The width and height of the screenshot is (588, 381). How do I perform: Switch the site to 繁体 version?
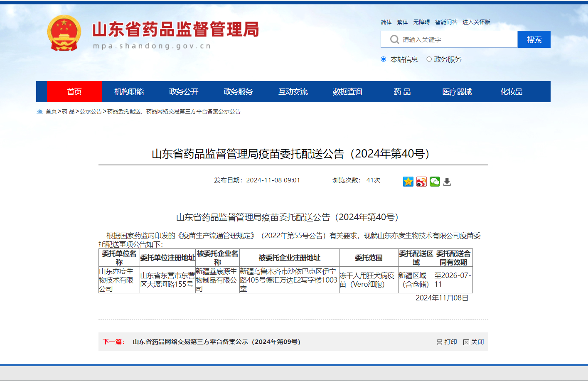tap(401, 22)
